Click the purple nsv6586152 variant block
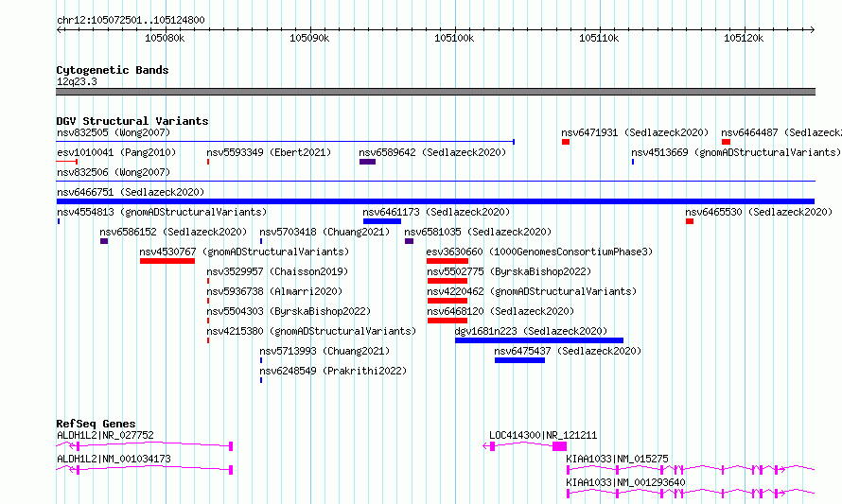The width and height of the screenshot is (842, 504). point(104,241)
